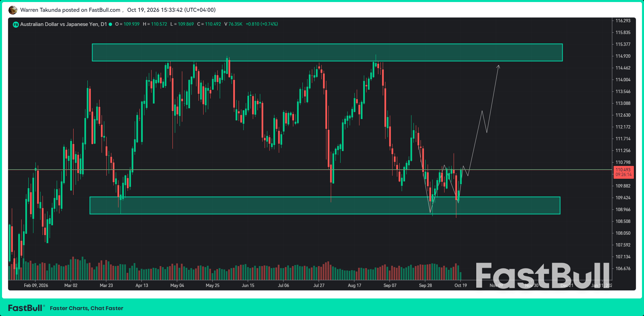Click the Jun 15 date axis label
Image resolution: width=644 pixels, height=316 pixels.
[248, 285]
